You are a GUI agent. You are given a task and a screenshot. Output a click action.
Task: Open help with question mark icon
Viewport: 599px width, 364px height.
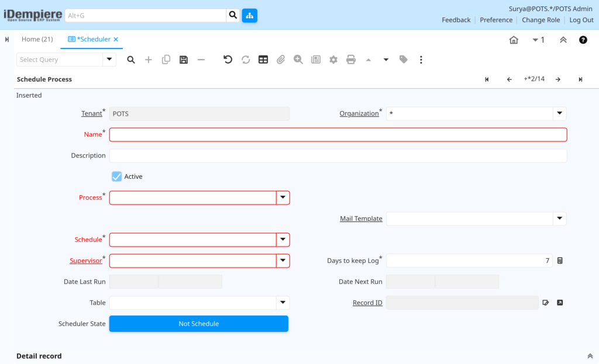click(x=583, y=40)
